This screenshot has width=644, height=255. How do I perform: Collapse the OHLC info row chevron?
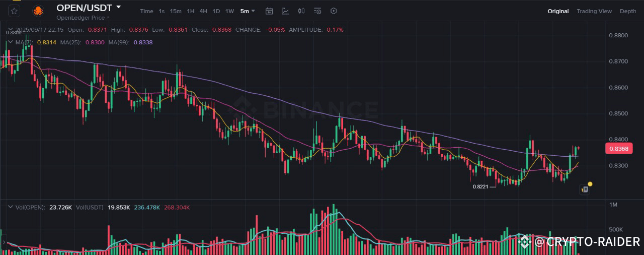(x=10, y=30)
